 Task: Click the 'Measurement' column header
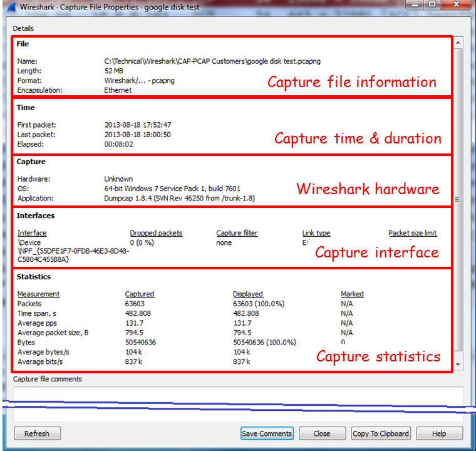point(38,294)
